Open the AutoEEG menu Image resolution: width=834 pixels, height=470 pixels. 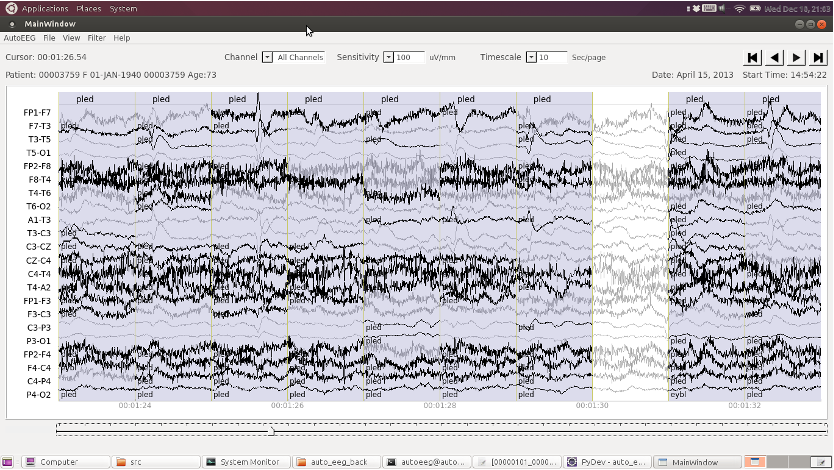click(20, 38)
